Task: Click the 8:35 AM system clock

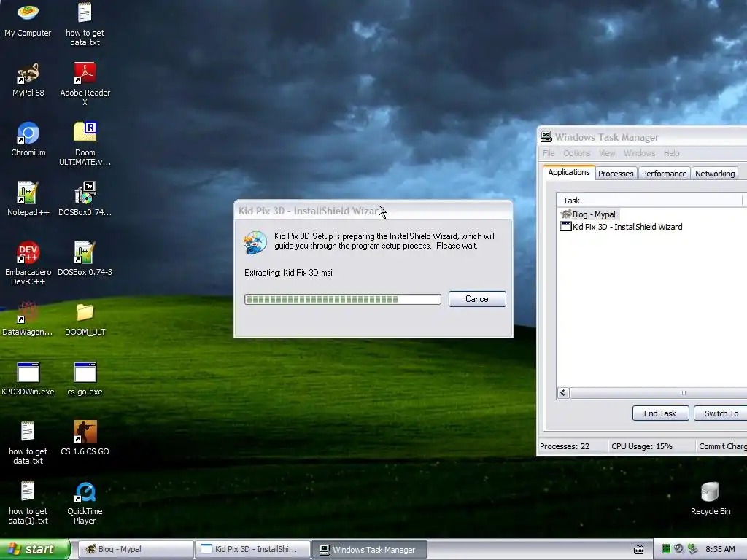Action: (720, 550)
